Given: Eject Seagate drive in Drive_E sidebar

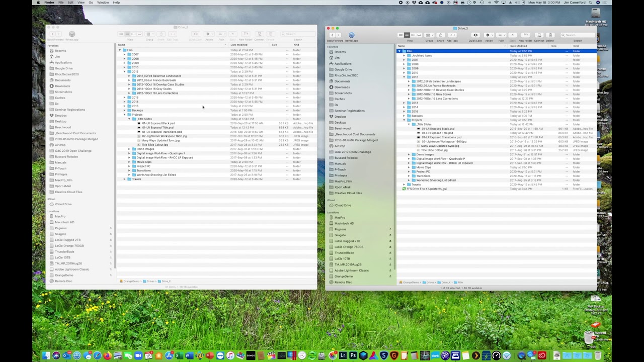Looking at the screenshot, I should coord(111,234).
